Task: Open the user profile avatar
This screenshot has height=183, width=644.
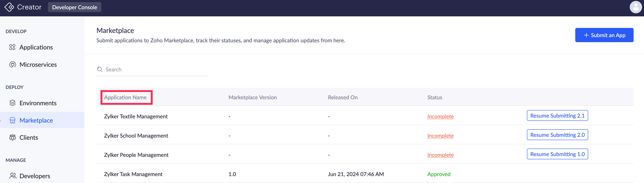Action: pyautogui.click(x=636, y=7)
